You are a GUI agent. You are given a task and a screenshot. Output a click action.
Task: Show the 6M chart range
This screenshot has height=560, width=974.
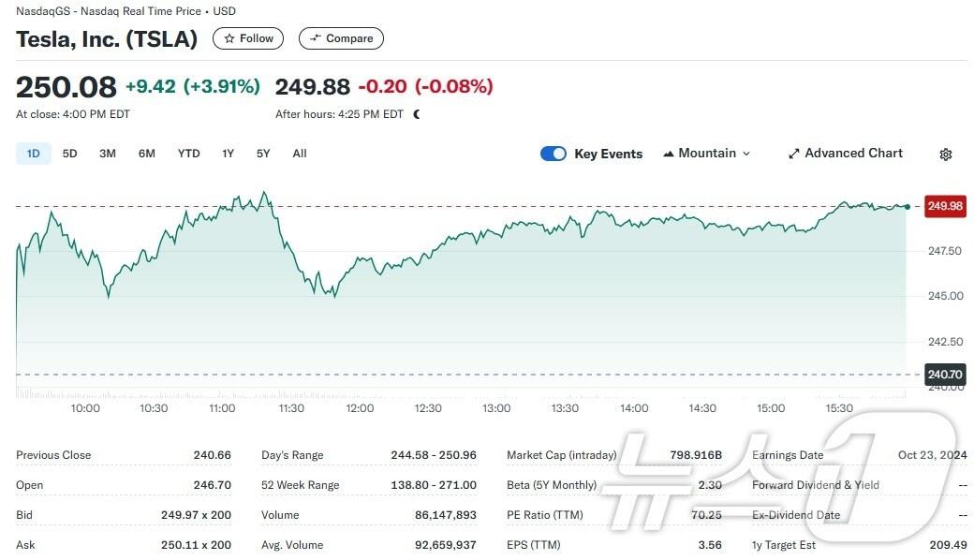pos(146,154)
